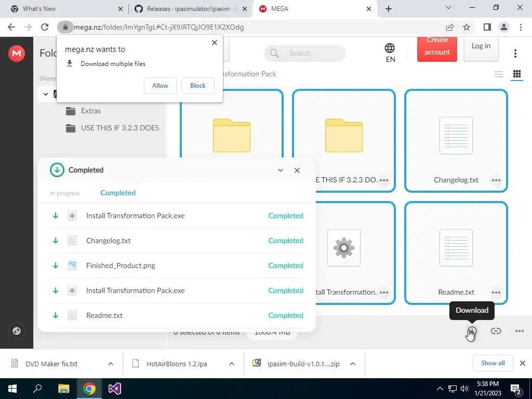Bookmark this page with star icon
This screenshot has width=532, height=399.
click(467, 27)
